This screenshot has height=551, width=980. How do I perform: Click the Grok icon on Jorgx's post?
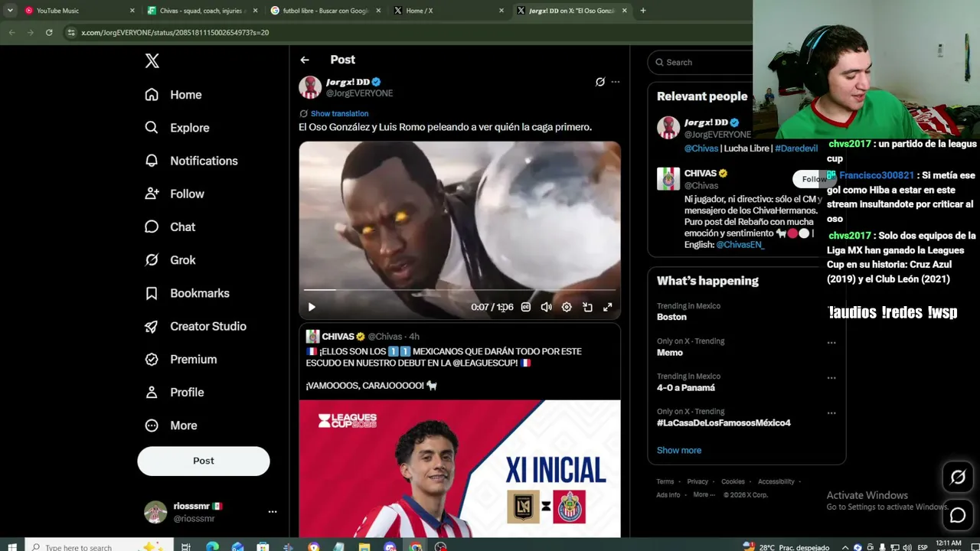pyautogui.click(x=600, y=82)
